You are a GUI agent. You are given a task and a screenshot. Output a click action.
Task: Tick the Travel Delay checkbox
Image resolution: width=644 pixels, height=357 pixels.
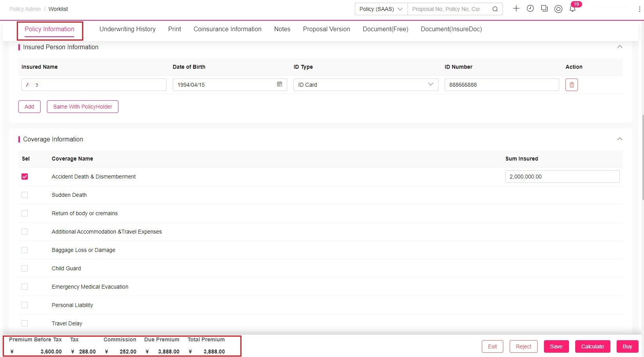[x=25, y=323]
